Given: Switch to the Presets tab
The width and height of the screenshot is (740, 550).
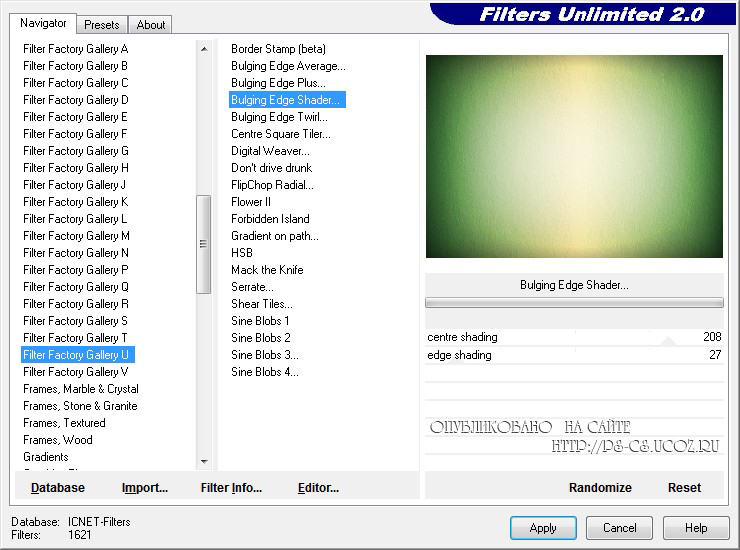Looking at the screenshot, I should (x=101, y=25).
